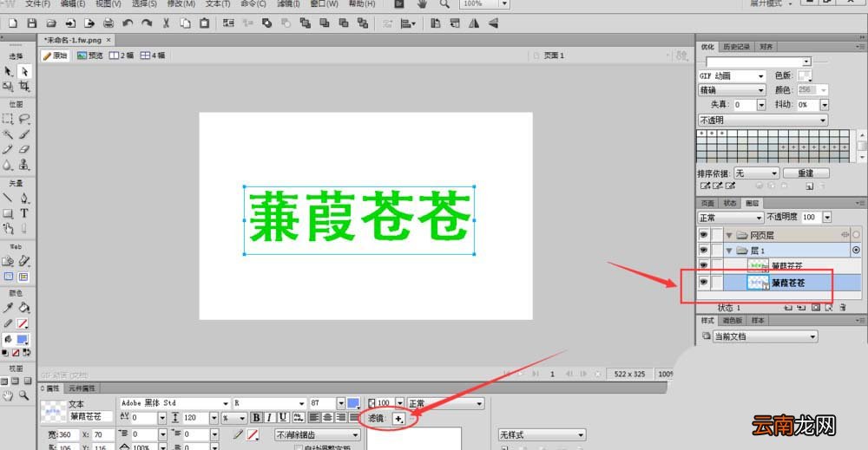The height and width of the screenshot is (450, 868).
Task: Toggle Underline text formatting
Action: pyautogui.click(x=283, y=418)
